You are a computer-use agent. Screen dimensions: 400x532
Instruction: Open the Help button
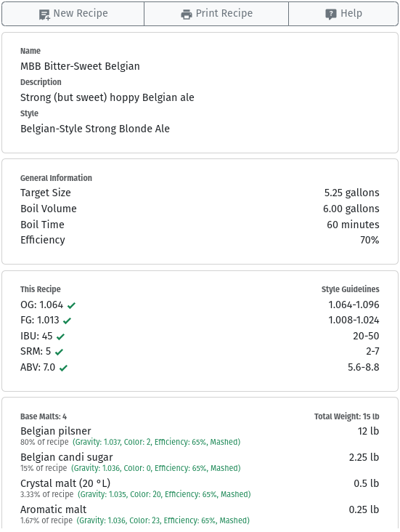point(343,14)
